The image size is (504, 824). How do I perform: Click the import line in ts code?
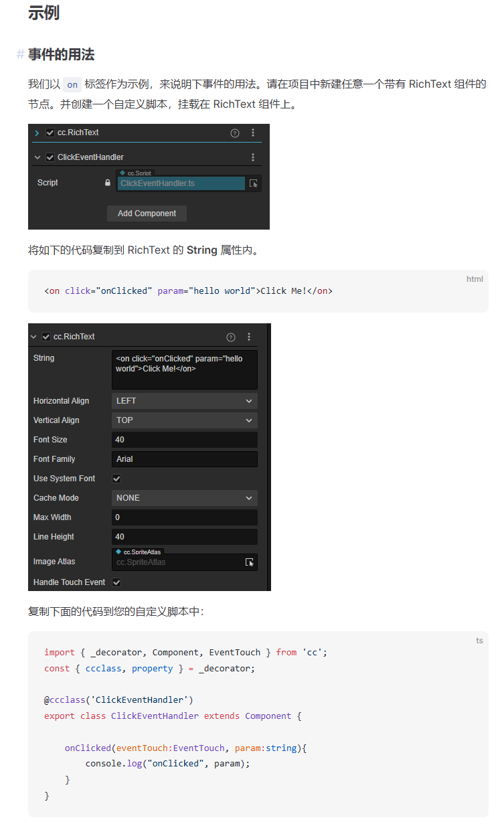pos(185,652)
